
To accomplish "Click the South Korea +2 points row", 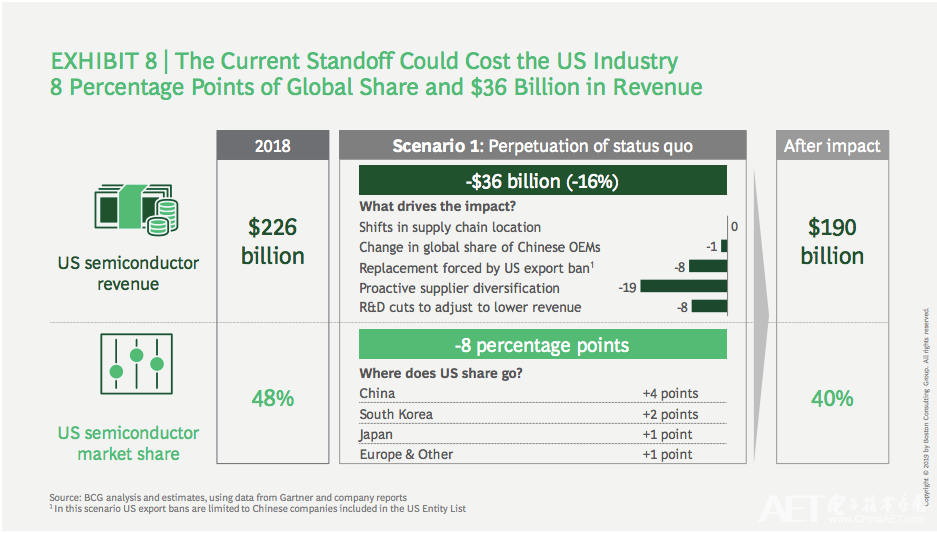I will point(543,413).
